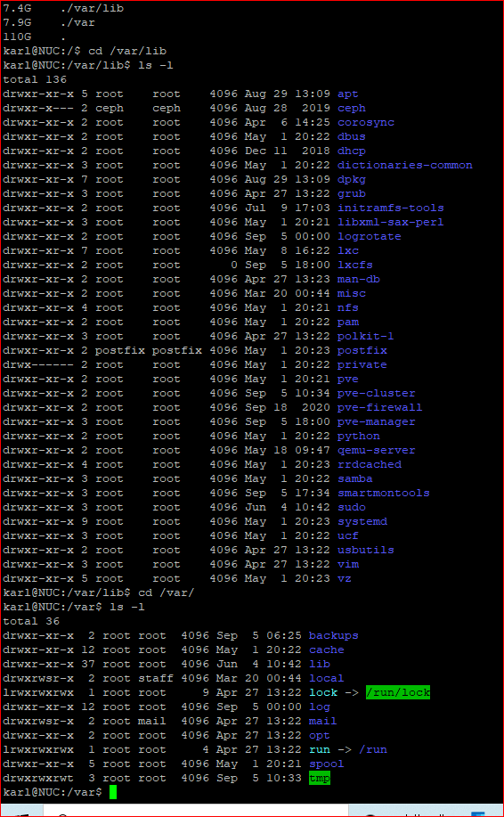Select the vim directory name
Viewport: 504px width, 817px height.
(348, 564)
